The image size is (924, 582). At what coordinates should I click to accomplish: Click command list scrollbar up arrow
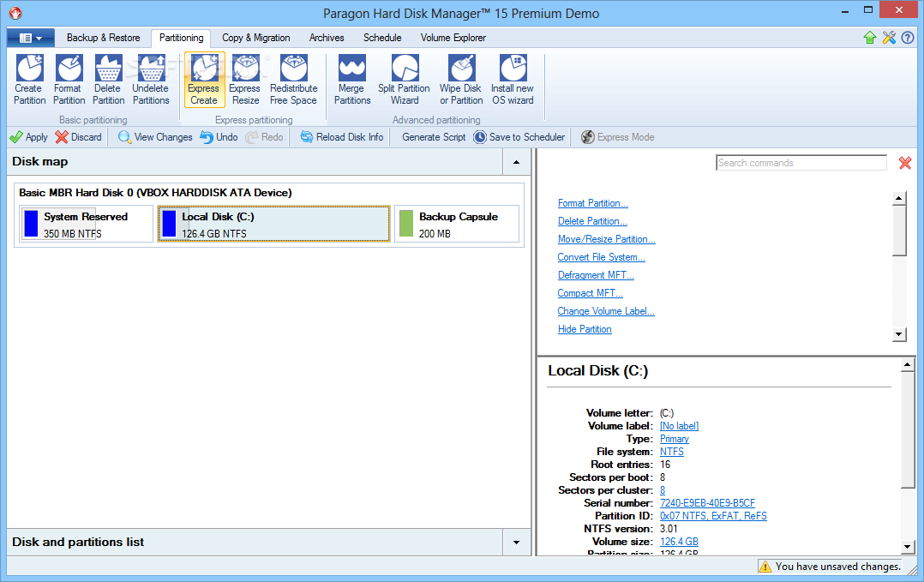898,199
